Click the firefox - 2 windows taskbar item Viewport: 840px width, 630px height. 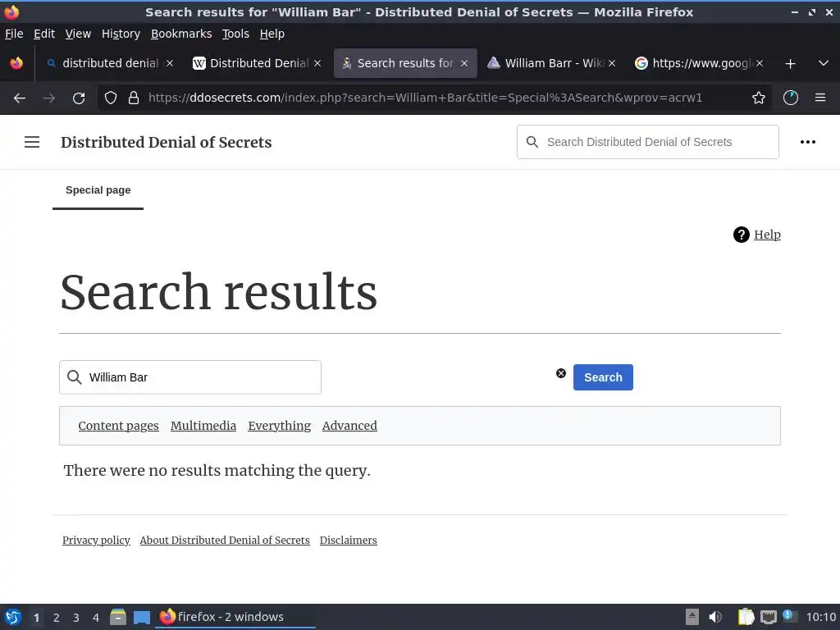tap(235, 617)
